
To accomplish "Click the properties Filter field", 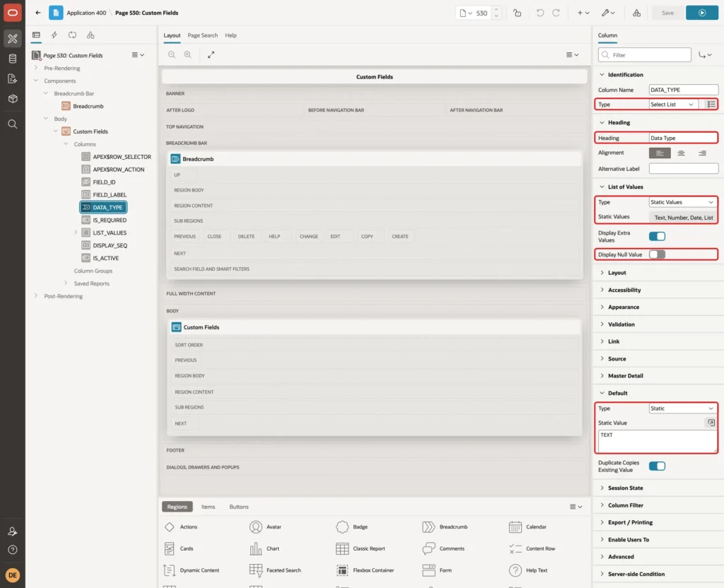I will click(x=645, y=55).
